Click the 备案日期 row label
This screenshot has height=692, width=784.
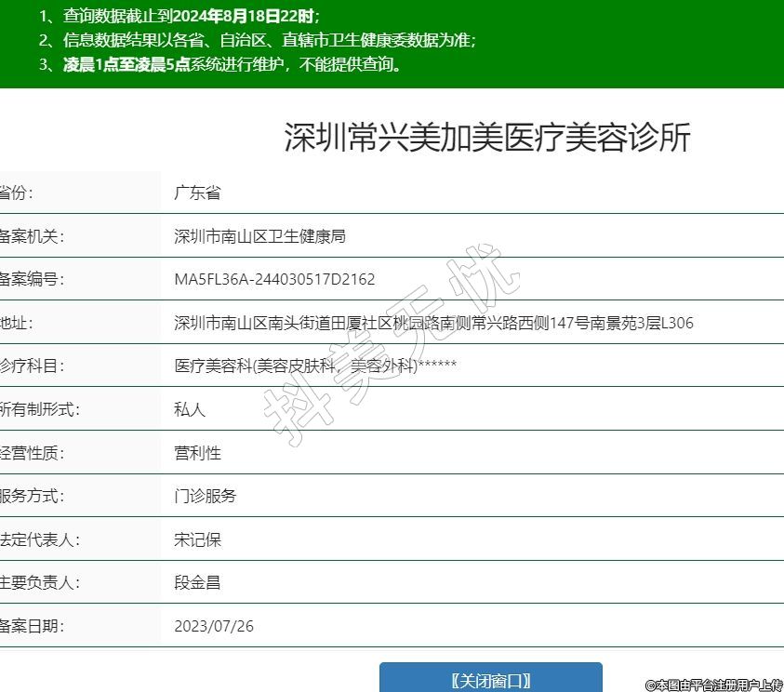click(32, 626)
